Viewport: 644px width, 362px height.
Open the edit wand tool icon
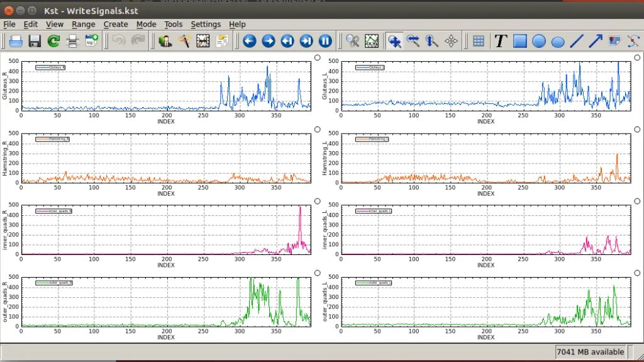(x=184, y=41)
